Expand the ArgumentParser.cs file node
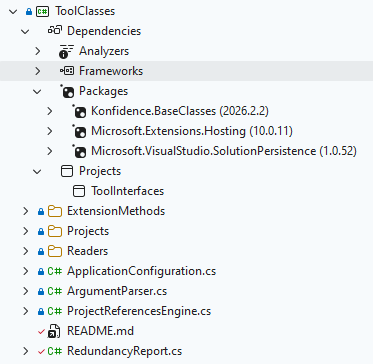The image size is (373, 364). point(25,291)
